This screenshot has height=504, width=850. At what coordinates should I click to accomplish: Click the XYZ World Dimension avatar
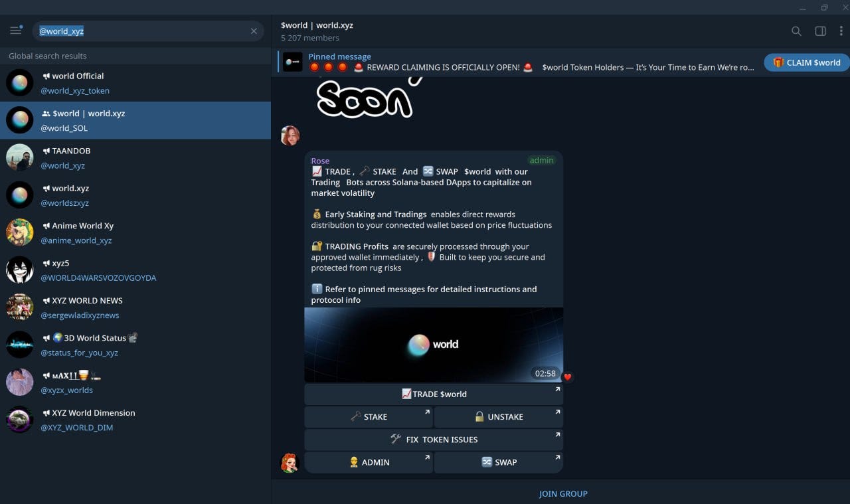pos(20,420)
